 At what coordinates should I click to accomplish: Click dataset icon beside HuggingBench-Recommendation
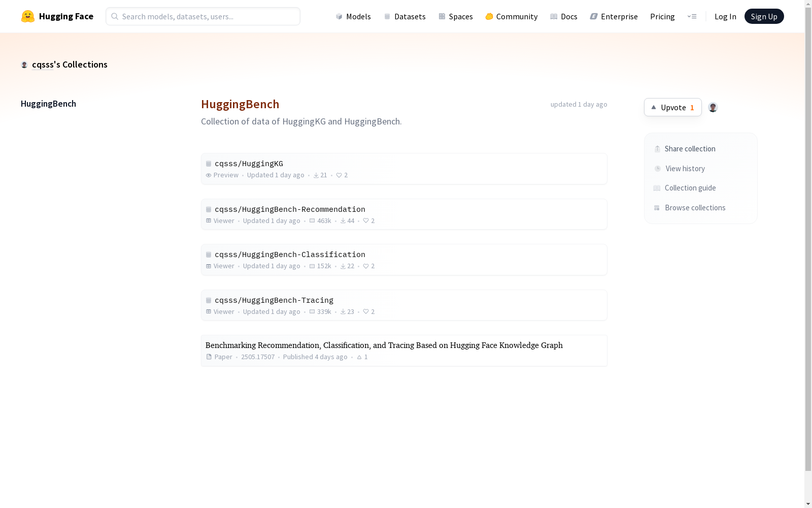coord(209,209)
